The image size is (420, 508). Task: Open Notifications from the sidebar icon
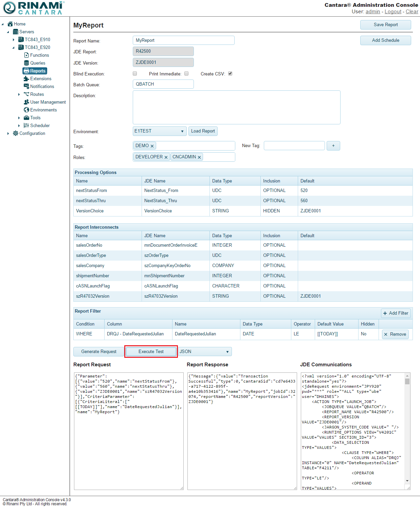[26, 86]
